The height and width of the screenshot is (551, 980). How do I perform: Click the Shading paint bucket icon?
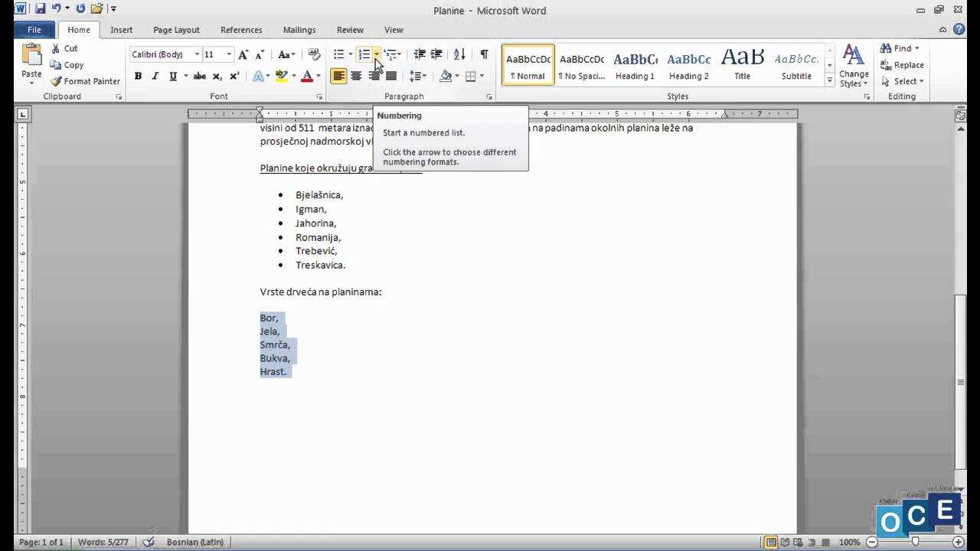coord(446,76)
